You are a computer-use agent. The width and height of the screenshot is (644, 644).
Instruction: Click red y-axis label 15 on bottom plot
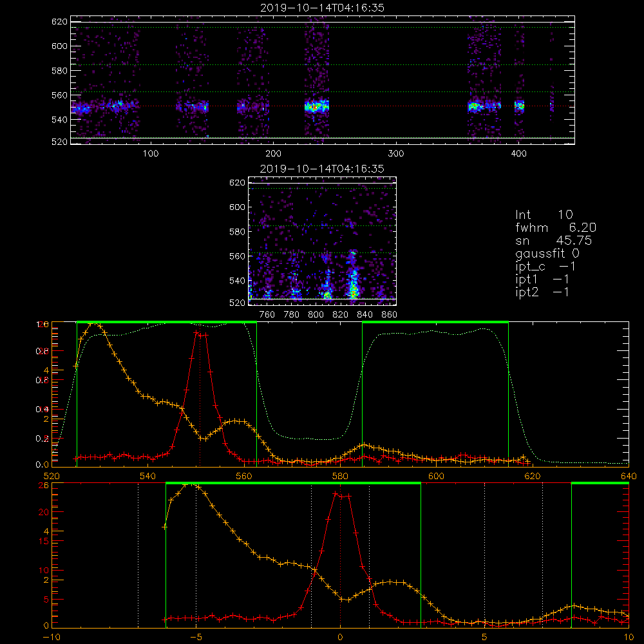coord(44,542)
